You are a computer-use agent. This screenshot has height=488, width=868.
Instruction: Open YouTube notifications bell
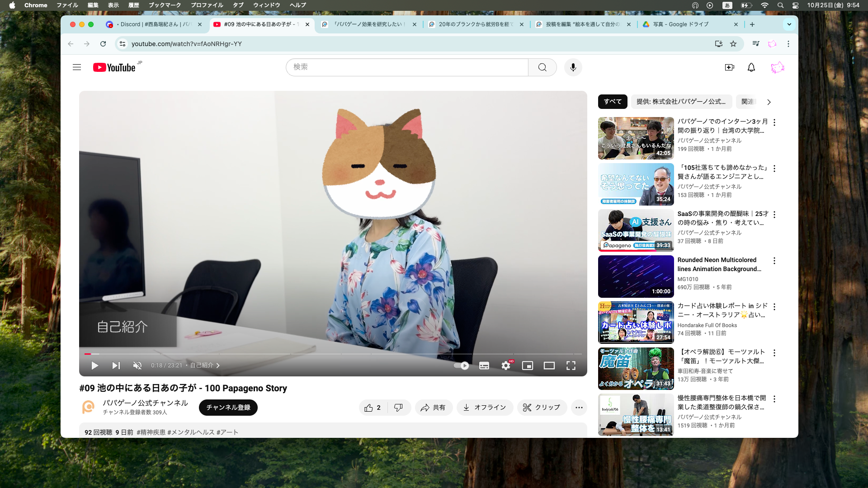click(751, 67)
